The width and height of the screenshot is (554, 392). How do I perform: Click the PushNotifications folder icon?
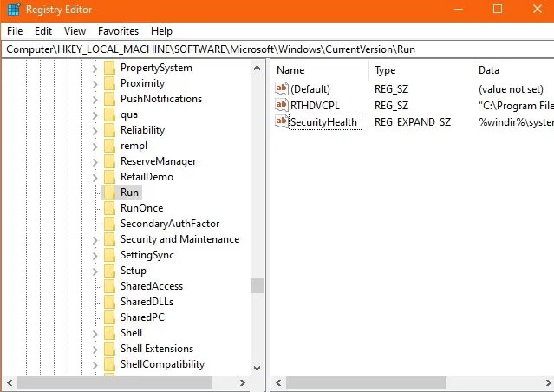[109, 99]
